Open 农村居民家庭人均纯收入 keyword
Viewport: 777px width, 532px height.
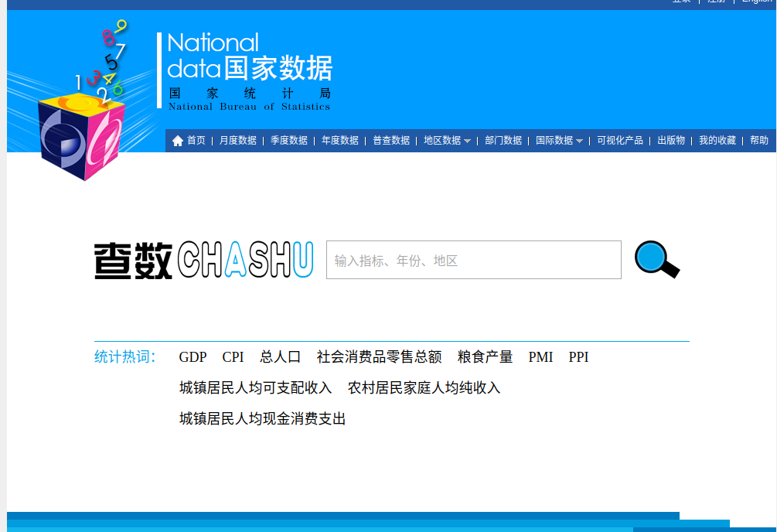coord(424,387)
